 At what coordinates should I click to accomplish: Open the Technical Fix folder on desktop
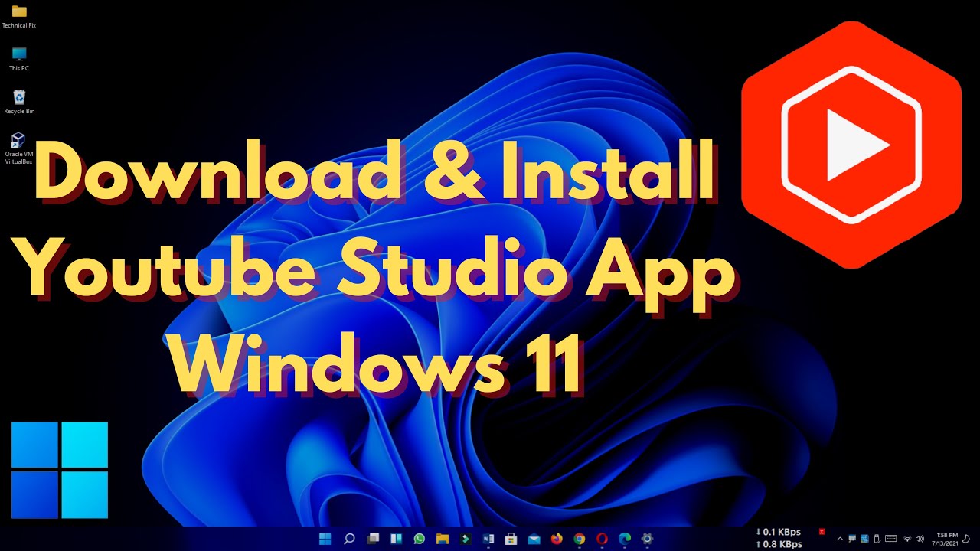point(19,16)
